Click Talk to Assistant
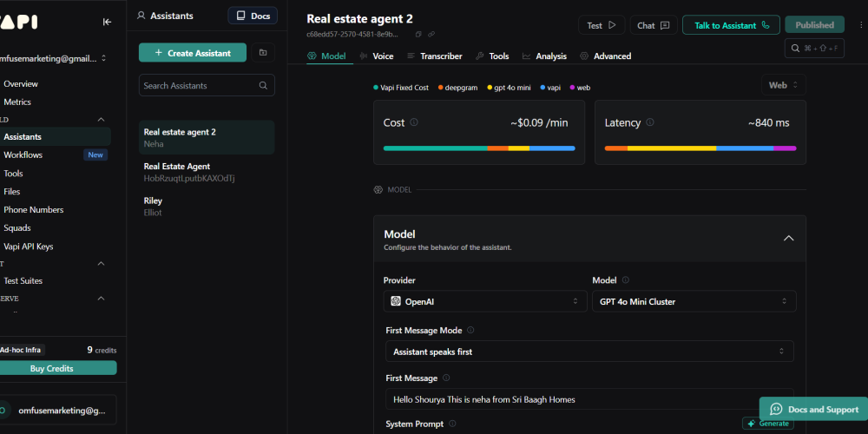 [x=731, y=25]
